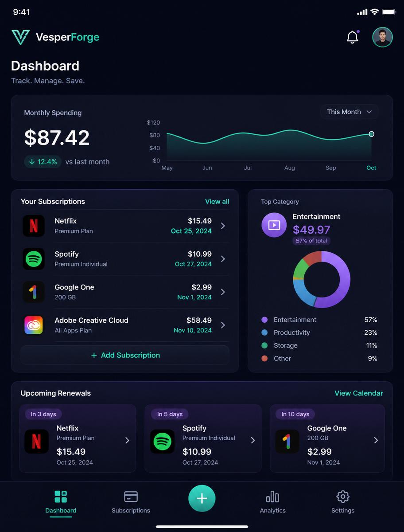
Task: Switch to the Analytics tab
Action: [272, 502]
